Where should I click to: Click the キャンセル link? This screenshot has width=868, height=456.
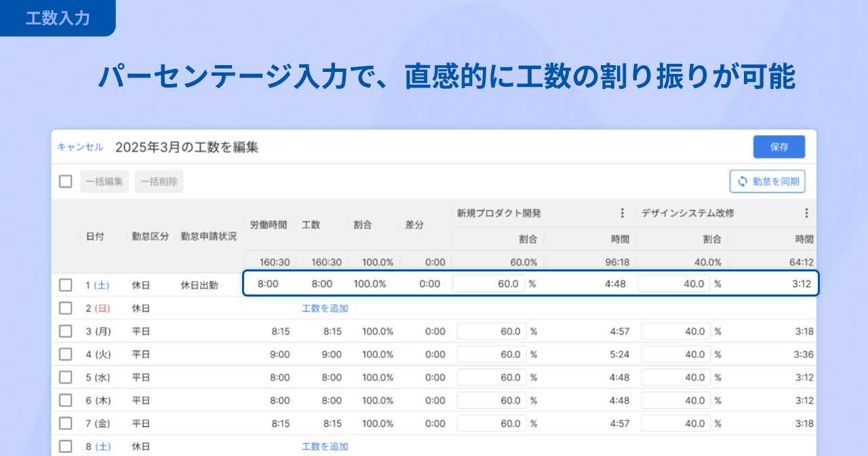tap(80, 147)
